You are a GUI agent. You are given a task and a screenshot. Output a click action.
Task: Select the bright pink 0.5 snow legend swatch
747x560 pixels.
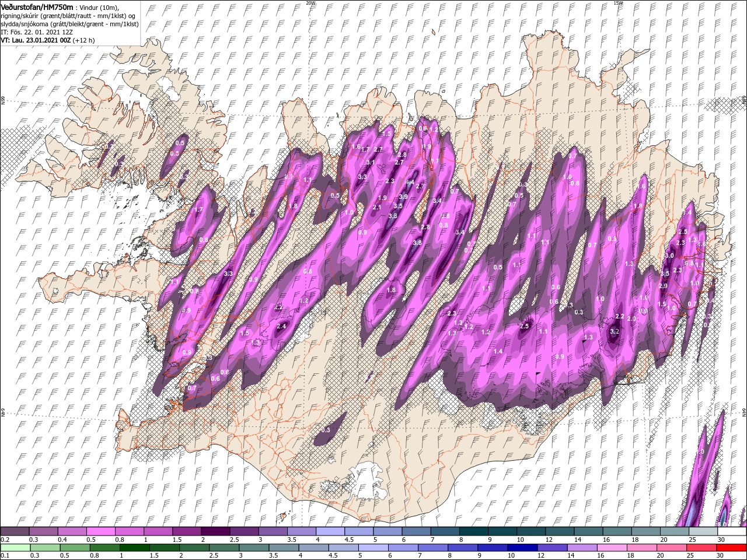tap(100, 531)
